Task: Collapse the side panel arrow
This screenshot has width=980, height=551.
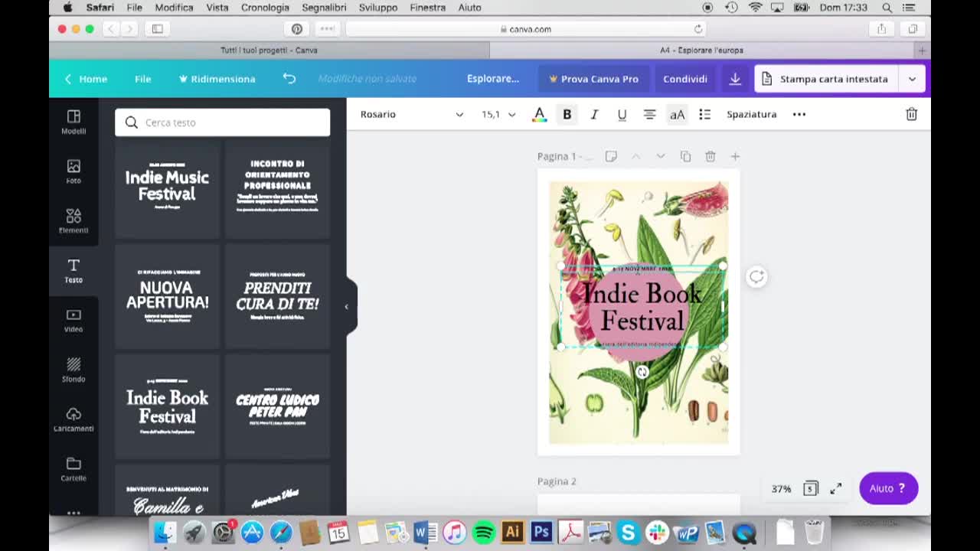Action: [347, 306]
